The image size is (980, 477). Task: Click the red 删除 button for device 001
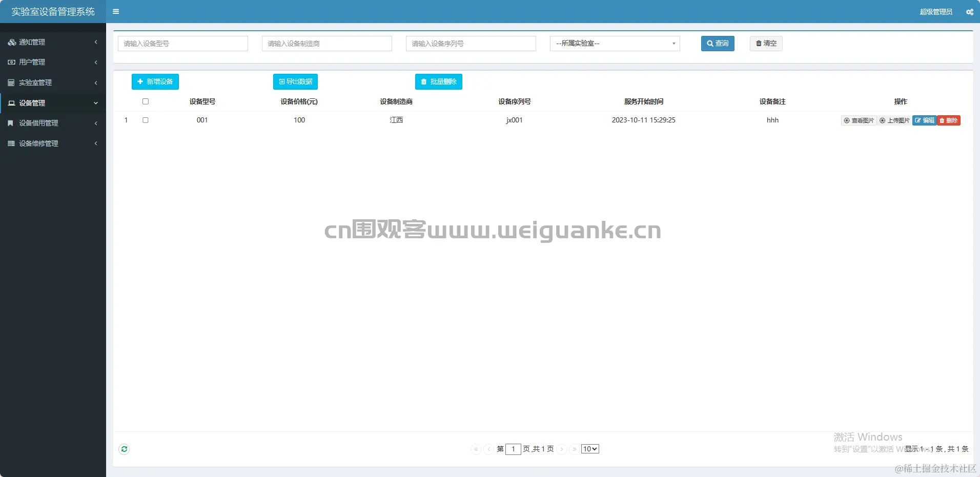click(x=949, y=120)
